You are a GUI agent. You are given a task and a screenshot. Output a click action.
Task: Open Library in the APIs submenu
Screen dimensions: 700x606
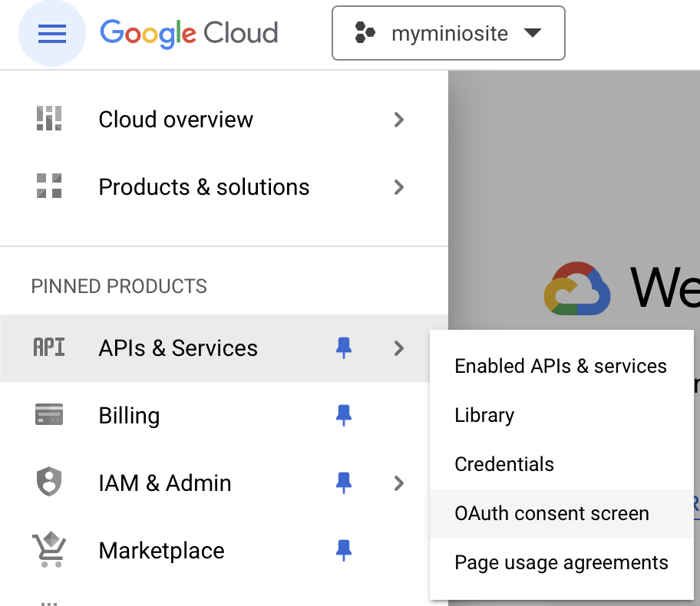[x=484, y=415]
